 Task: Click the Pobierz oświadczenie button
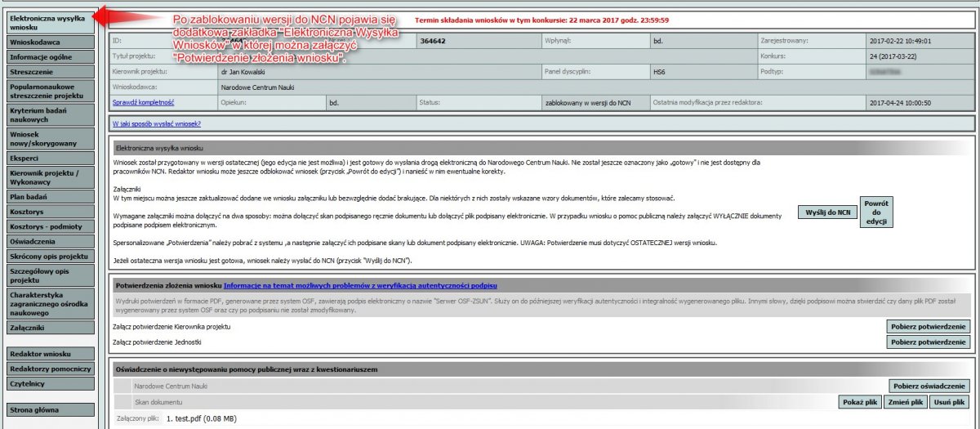929,386
